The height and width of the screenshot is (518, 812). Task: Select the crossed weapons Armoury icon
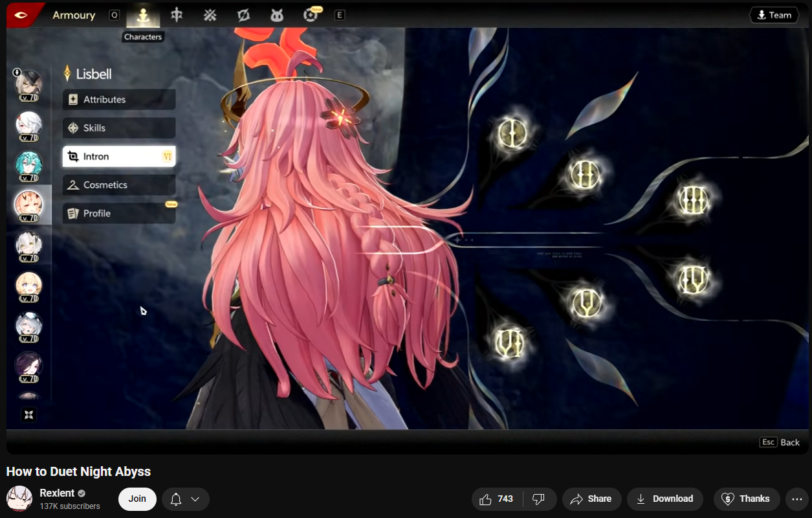(x=210, y=15)
